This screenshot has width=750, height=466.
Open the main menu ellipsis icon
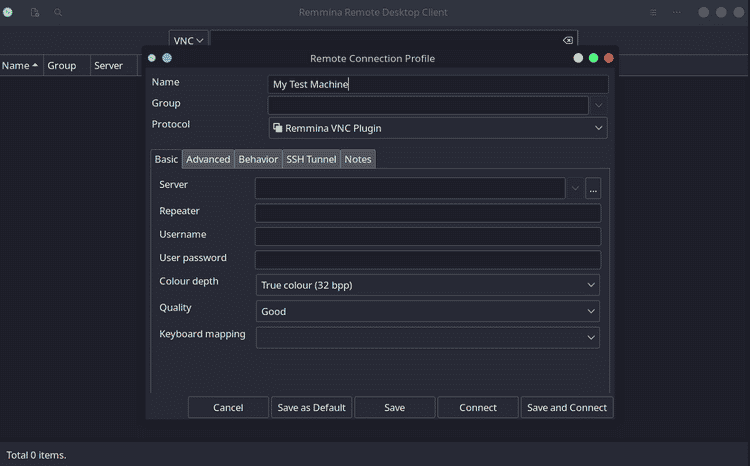(x=677, y=13)
